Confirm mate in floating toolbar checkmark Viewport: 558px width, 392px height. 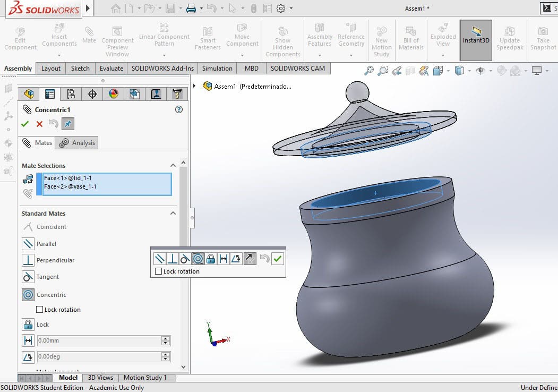[278, 259]
